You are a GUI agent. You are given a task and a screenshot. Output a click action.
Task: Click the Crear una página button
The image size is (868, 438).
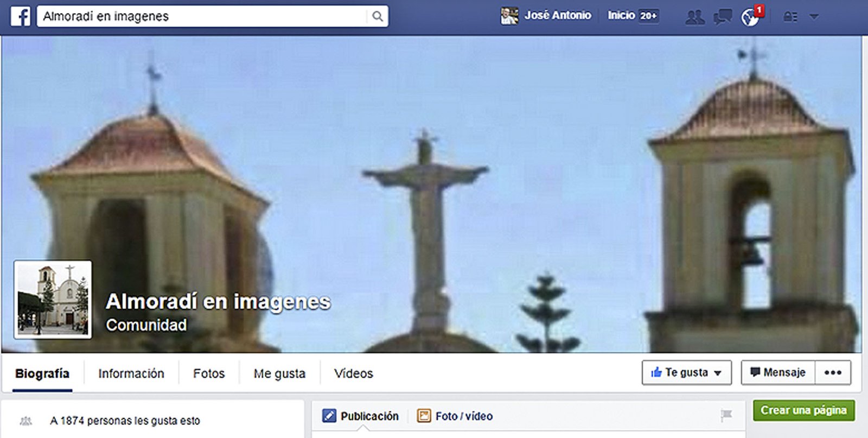point(804,410)
